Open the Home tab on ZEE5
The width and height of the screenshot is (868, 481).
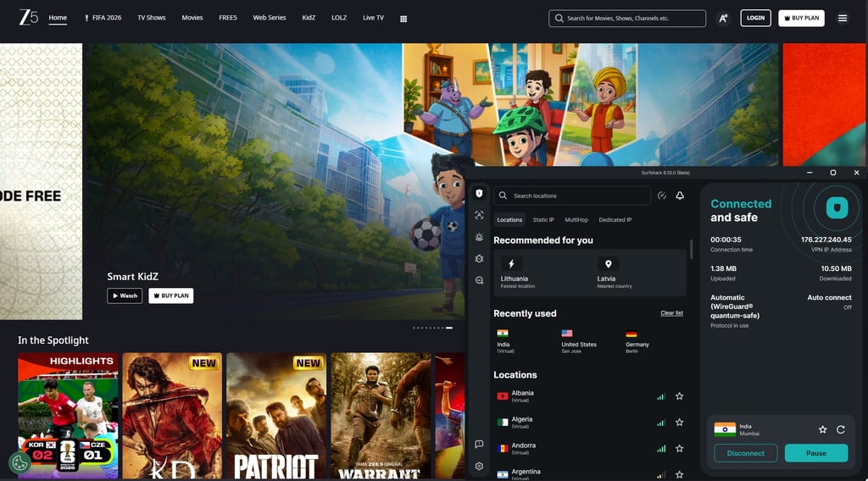coord(58,18)
